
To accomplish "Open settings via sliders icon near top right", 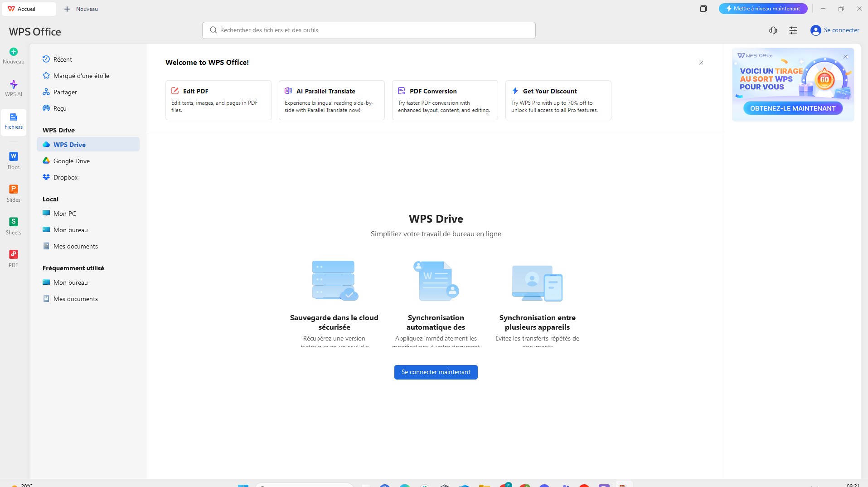I will point(793,30).
